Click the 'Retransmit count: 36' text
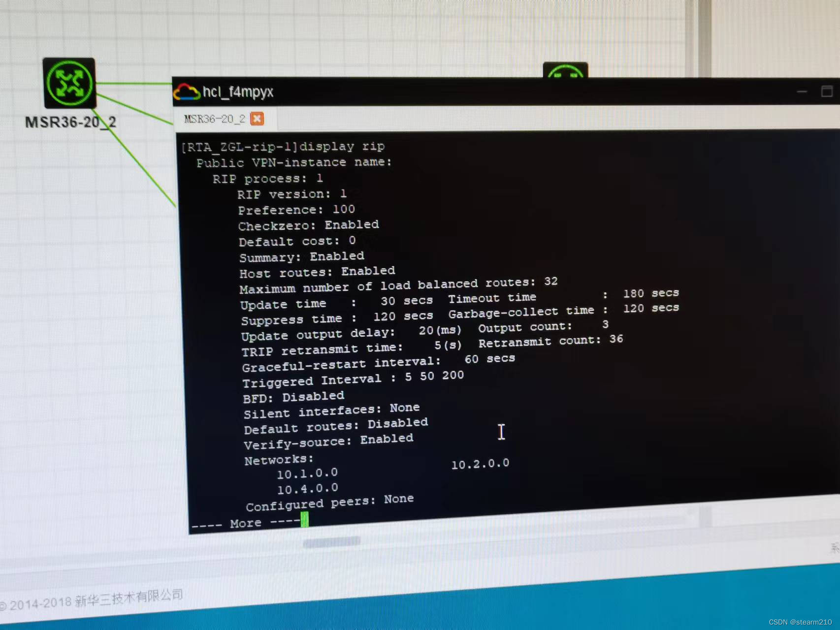Screen dimensions: 840x630 [x=551, y=341]
